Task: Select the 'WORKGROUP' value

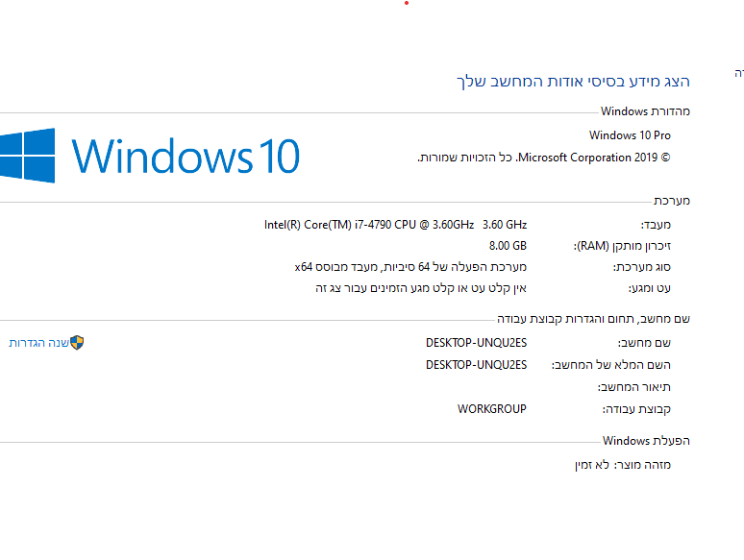Action: pyautogui.click(x=491, y=409)
